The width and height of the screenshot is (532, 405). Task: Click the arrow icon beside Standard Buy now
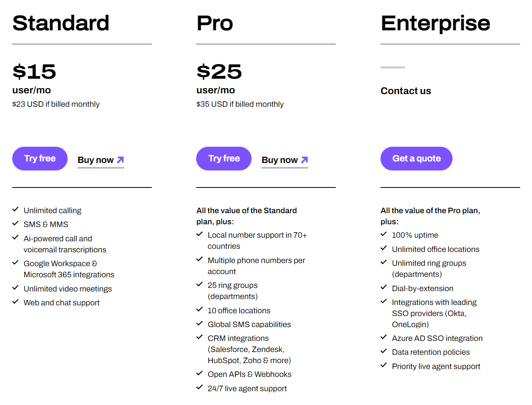[x=121, y=160]
